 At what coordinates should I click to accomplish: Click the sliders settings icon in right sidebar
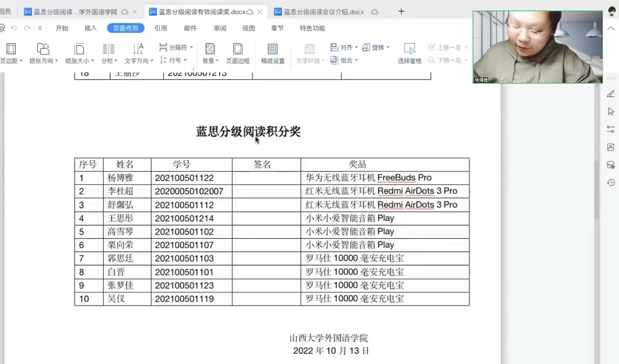point(610,129)
